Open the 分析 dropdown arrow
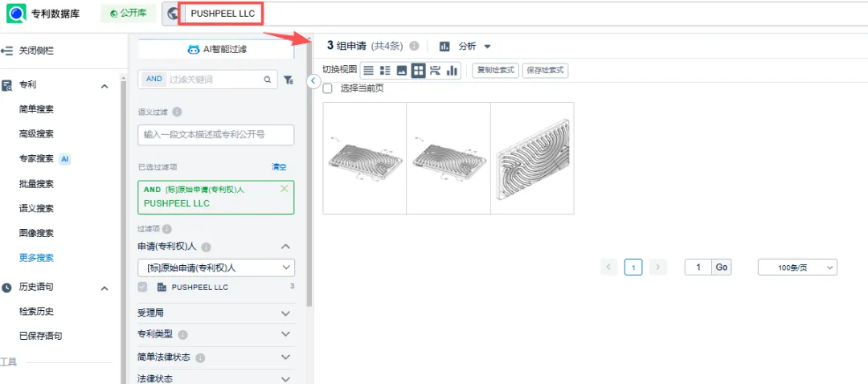This screenshot has width=868, height=384. pyautogui.click(x=487, y=47)
